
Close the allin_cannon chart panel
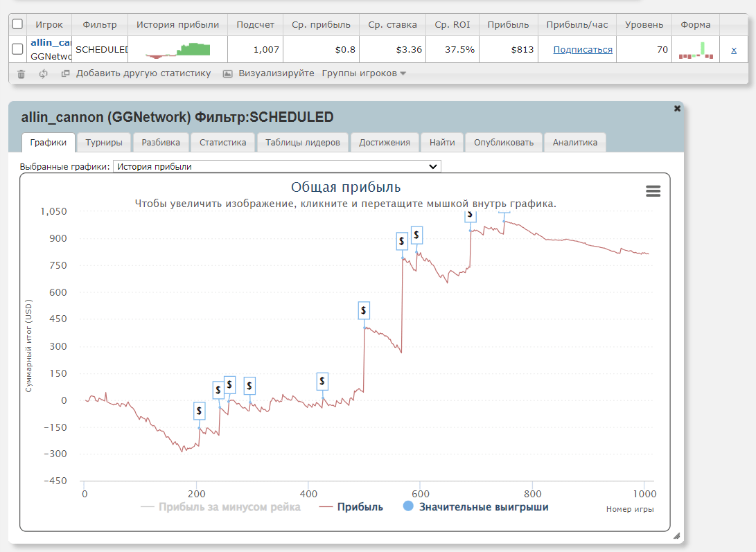(677, 109)
